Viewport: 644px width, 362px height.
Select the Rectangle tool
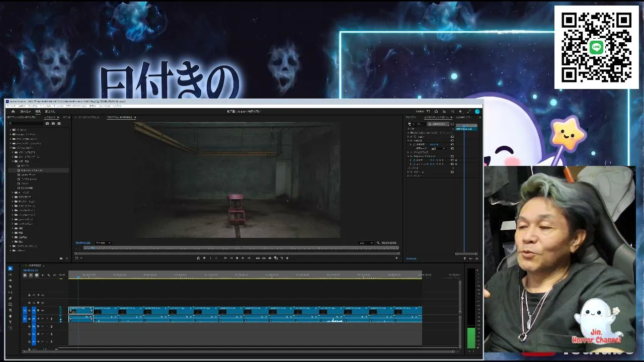point(10,304)
